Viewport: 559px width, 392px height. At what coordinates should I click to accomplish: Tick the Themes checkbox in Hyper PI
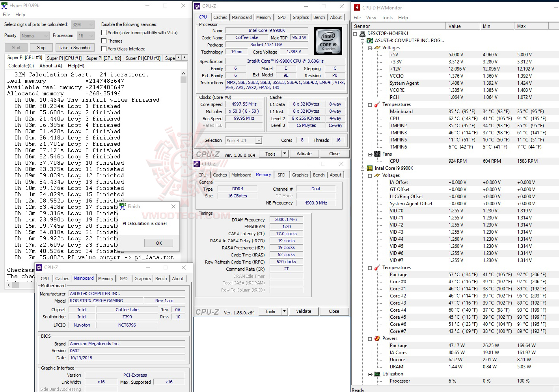[104, 41]
